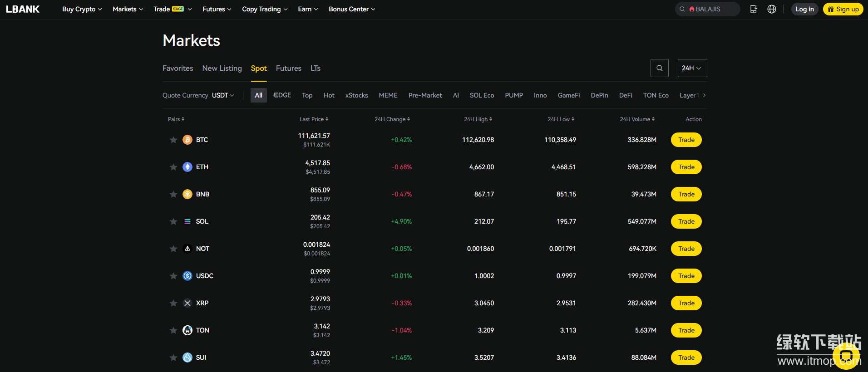Open the USDT quote currency dropdown

tap(223, 95)
